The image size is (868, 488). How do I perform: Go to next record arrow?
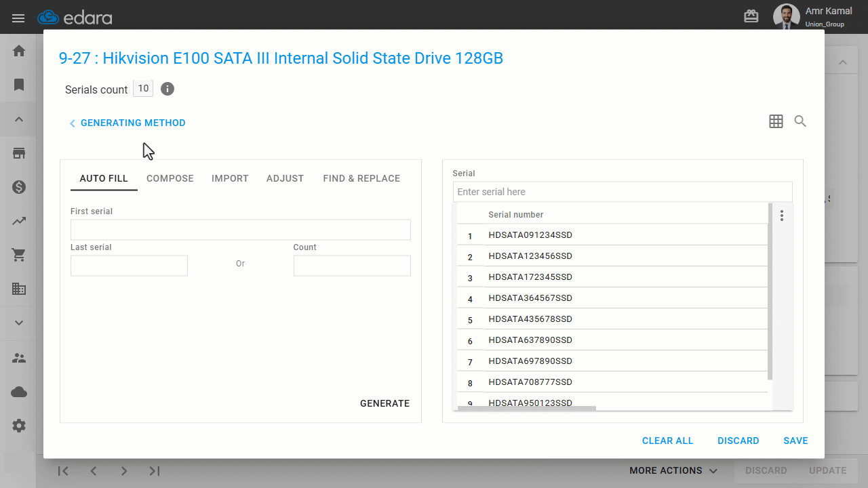pyautogui.click(x=124, y=470)
